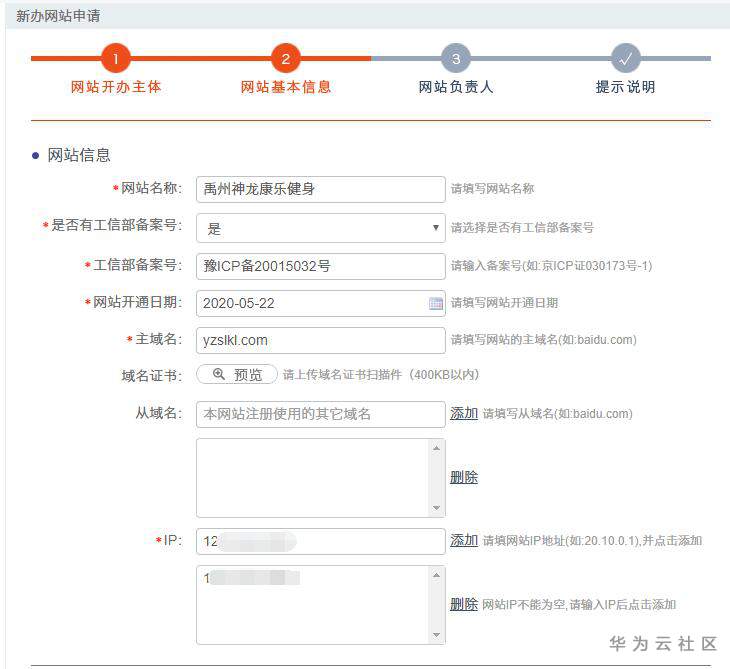Click hint text 请选择是否有工信部备案号

pos(522,228)
